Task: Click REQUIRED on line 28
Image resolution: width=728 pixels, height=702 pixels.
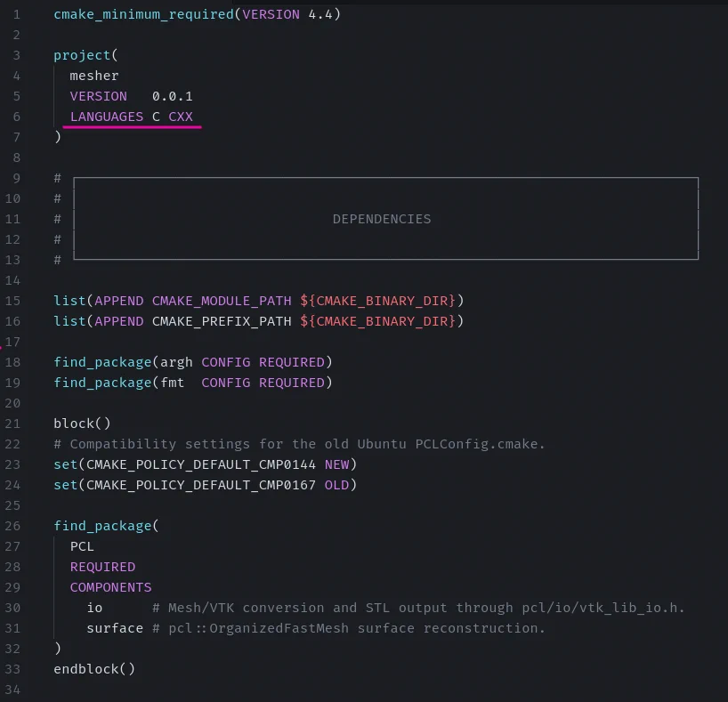Action: (102, 567)
